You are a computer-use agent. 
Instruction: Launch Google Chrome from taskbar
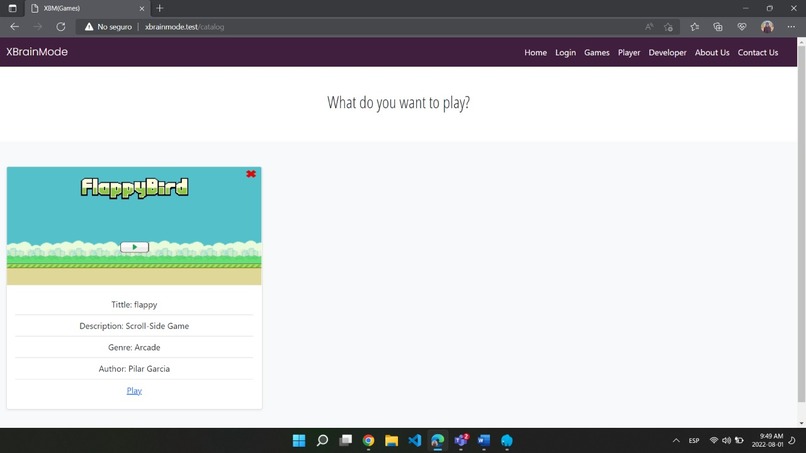coord(368,441)
